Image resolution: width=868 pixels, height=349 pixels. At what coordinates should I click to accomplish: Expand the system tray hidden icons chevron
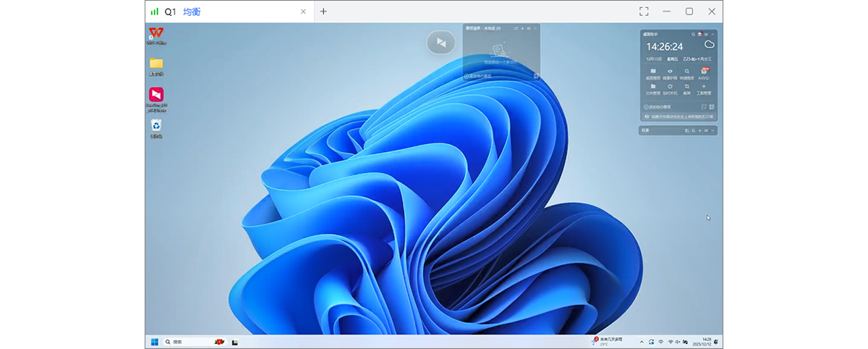pyautogui.click(x=640, y=341)
